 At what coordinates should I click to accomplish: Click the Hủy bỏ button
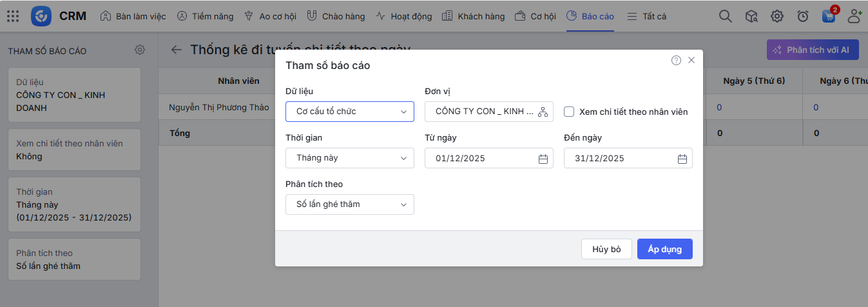click(606, 249)
